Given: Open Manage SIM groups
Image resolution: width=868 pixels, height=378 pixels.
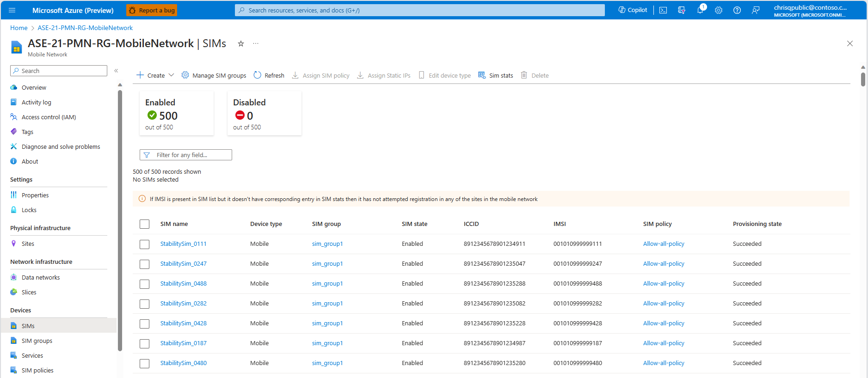Looking at the screenshot, I should tap(214, 75).
